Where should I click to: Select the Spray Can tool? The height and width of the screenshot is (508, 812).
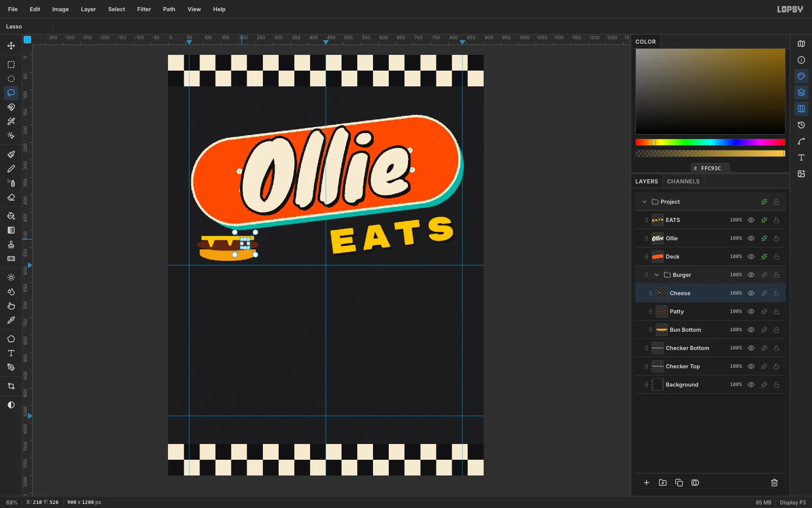(x=11, y=183)
